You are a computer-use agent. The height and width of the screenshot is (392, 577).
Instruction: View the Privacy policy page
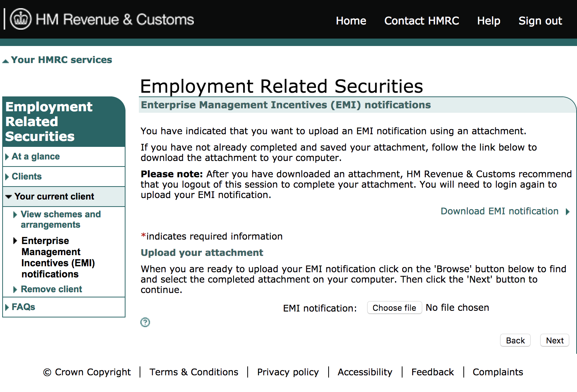[288, 372]
